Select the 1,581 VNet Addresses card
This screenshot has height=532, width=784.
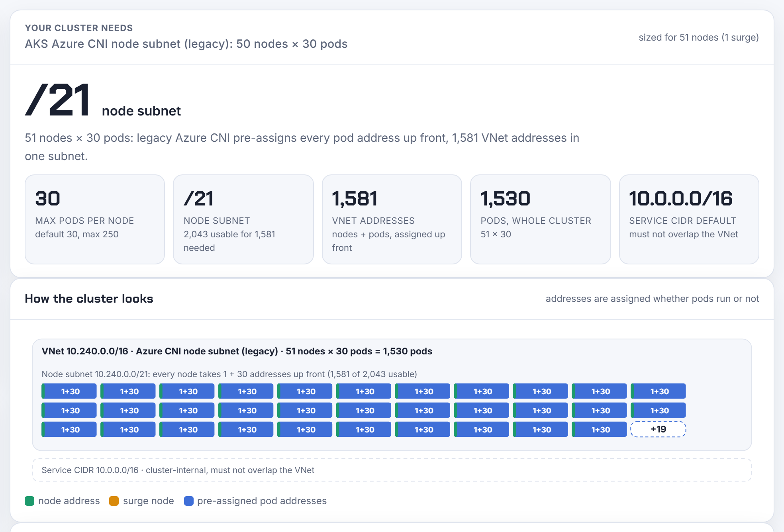click(x=392, y=219)
